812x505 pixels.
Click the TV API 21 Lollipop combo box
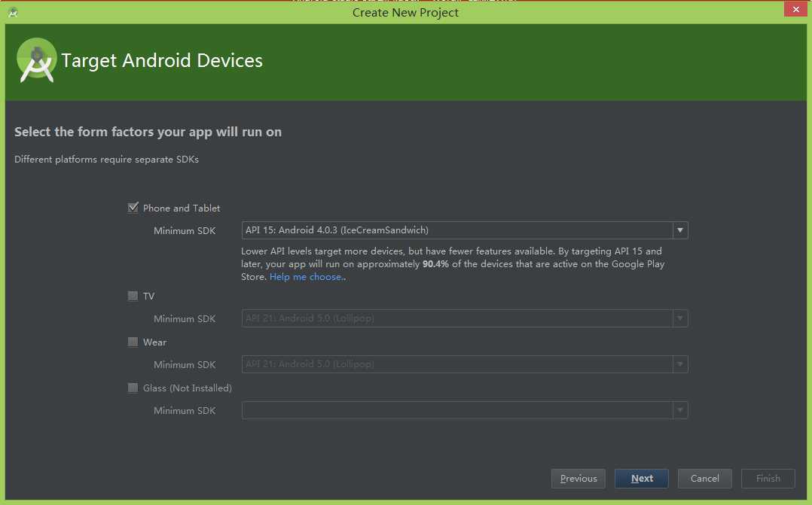465,318
